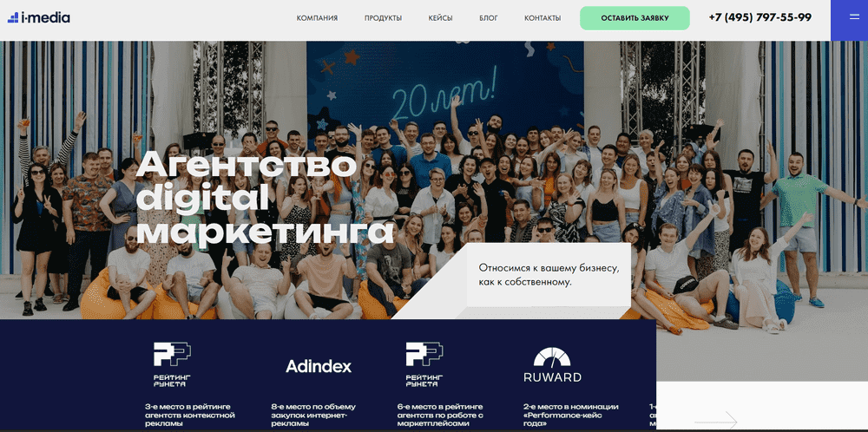
Task: Click the Относимся к вашему бизнесу card
Action: [x=548, y=275]
